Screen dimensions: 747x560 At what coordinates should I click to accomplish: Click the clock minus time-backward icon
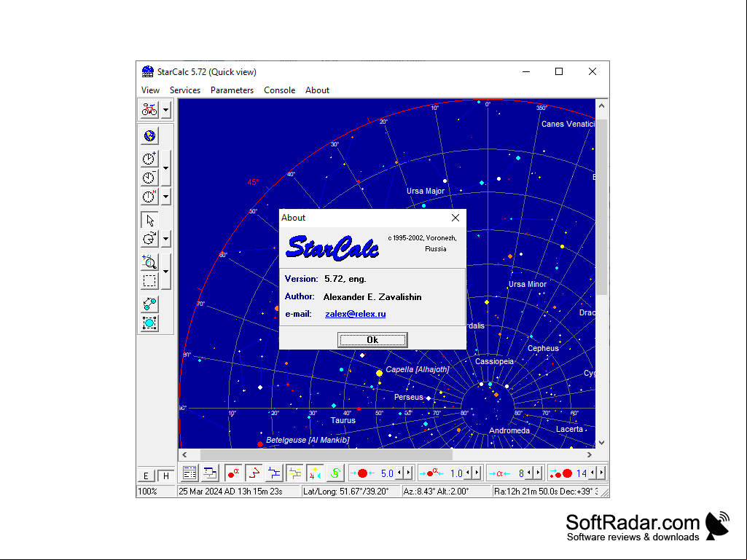[x=149, y=177]
